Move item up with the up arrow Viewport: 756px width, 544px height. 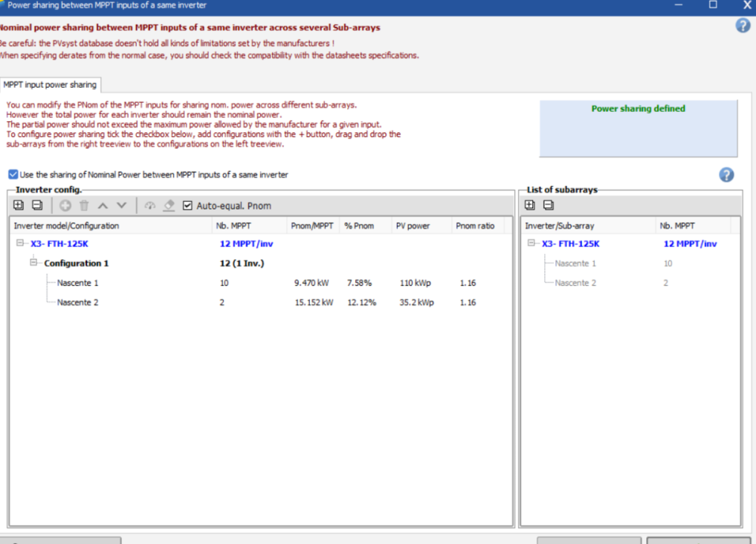pyautogui.click(x=103, y=205)
